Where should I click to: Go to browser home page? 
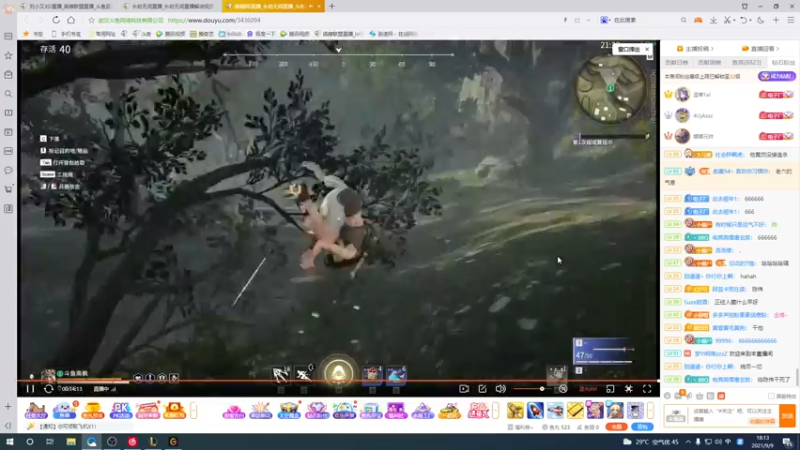tap(71, 20)
